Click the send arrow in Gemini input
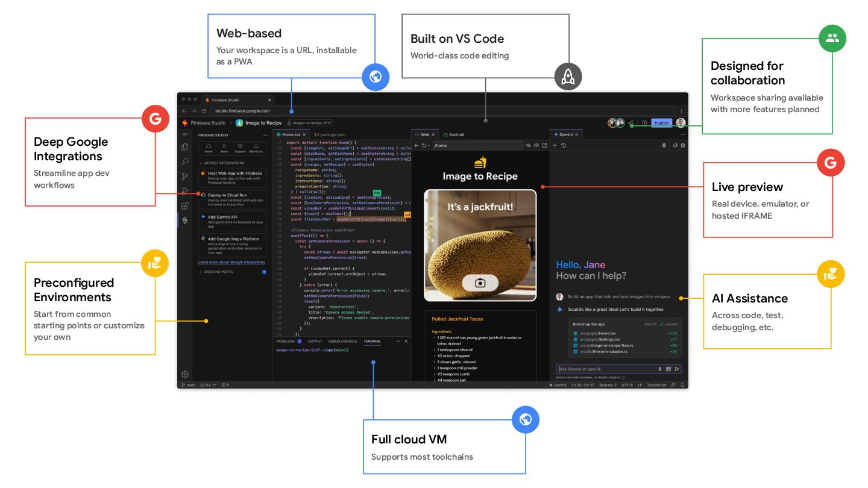 click(x=677, y=369)
